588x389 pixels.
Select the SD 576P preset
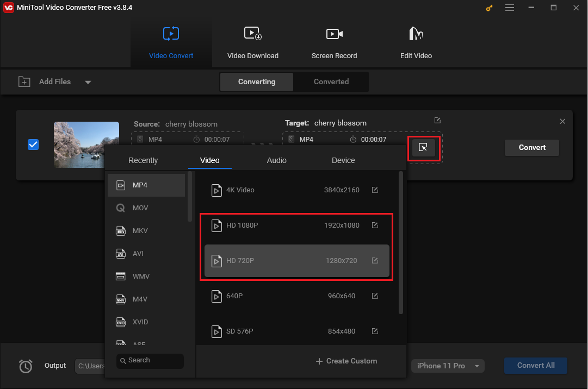click(296, 331)
